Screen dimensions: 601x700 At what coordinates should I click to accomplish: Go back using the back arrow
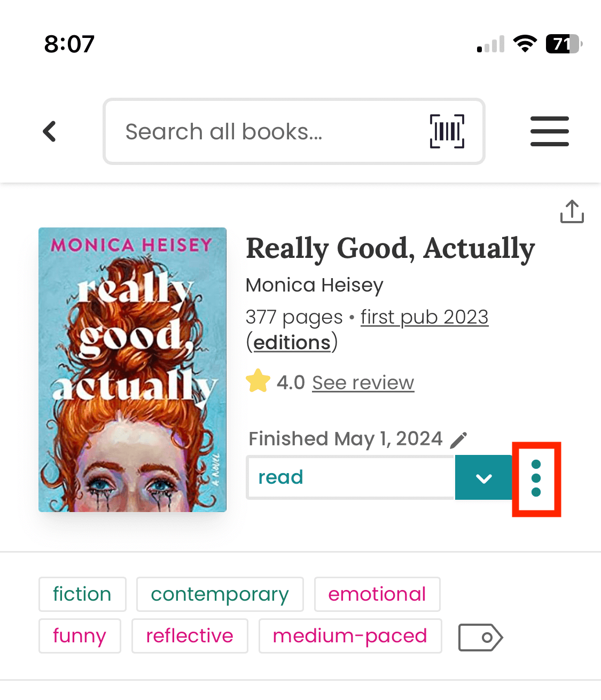pyautogui.click(x=49, y=131)
